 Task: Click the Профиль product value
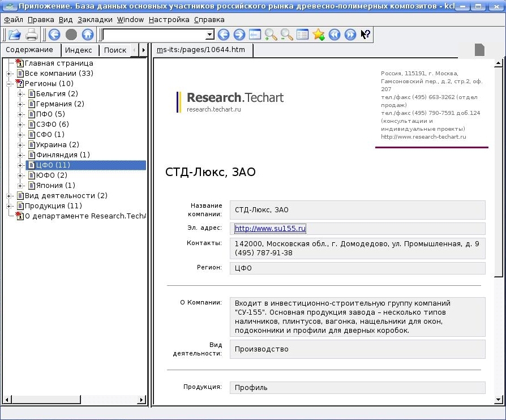251,388
